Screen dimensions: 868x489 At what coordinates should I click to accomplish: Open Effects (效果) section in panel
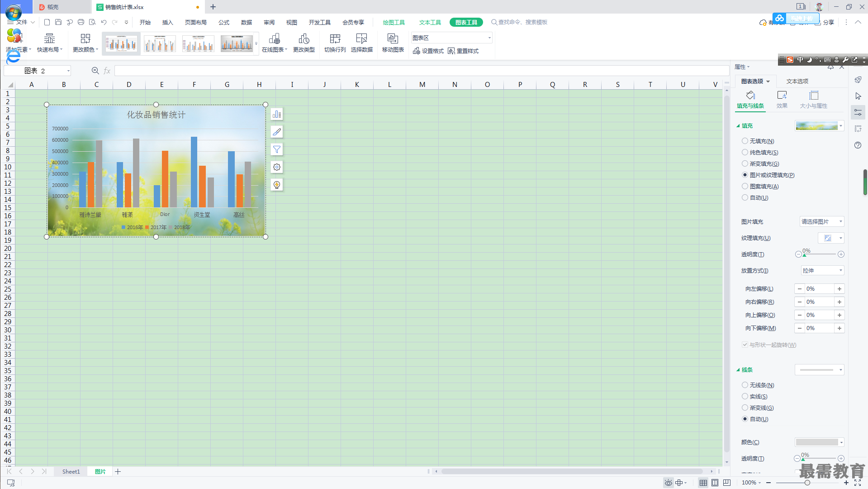(782, 100)
